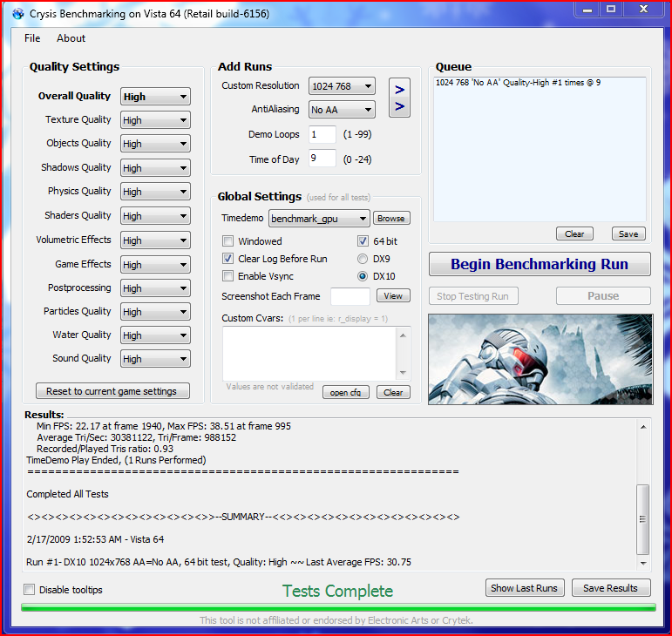Click the Demo Loops input field
This screenshot has width=672, height=636.
click(322, 134)
